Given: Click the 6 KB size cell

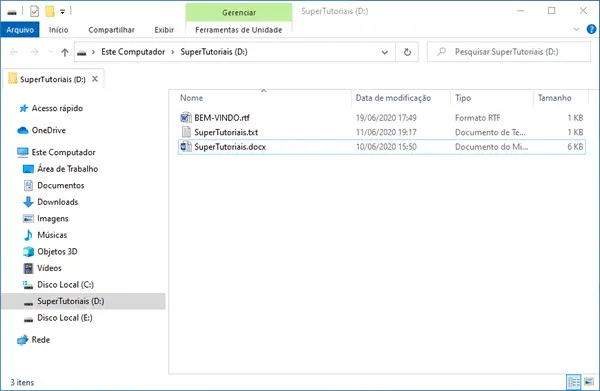Looking at the screenshot, I should 575,147.
